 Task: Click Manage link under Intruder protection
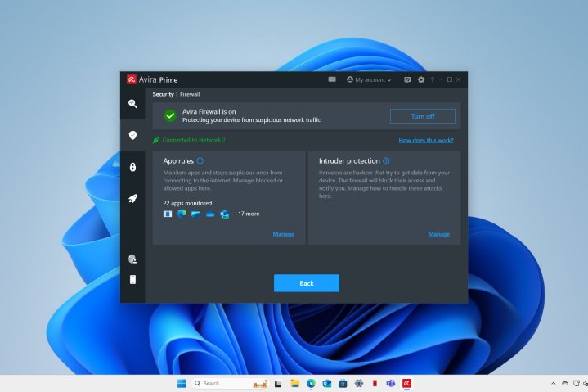438,234
